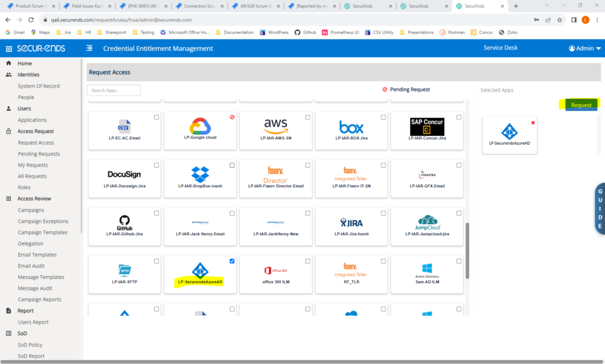Open Email Templates in sidebar
Screen dimensions: 605x364
pos(37,255)
